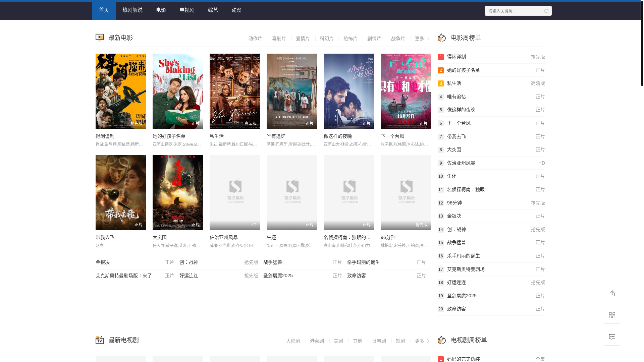Go to the 首页 tab
Image resolution: width=644 pixels, height=362 pixels.
pos(104,11)
